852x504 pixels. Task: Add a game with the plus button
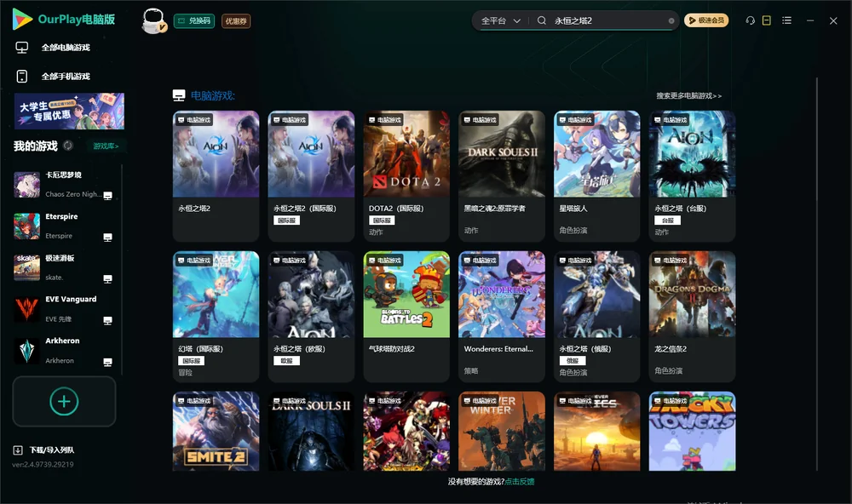point(64,401)
